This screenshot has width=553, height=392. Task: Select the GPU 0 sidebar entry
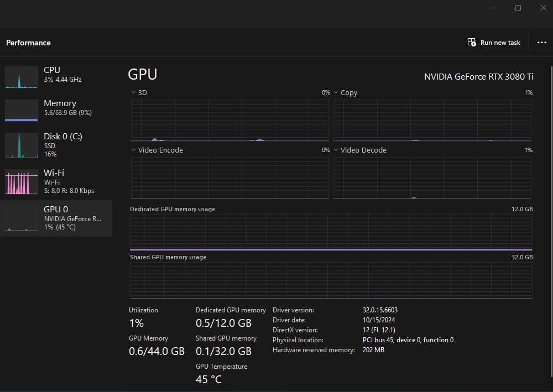[x=56, y=218]
